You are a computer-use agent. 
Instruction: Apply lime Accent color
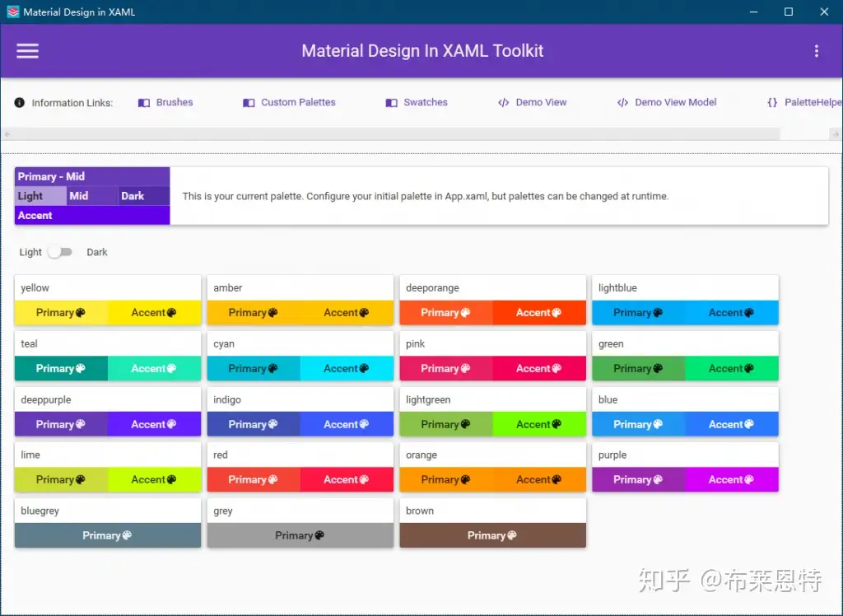[154, 480]
